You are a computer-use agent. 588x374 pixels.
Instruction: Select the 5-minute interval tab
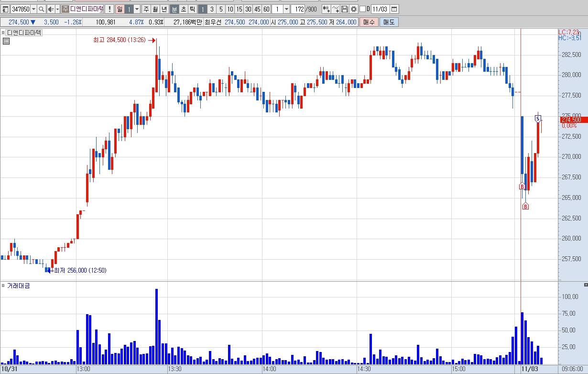tap(221, 9)
